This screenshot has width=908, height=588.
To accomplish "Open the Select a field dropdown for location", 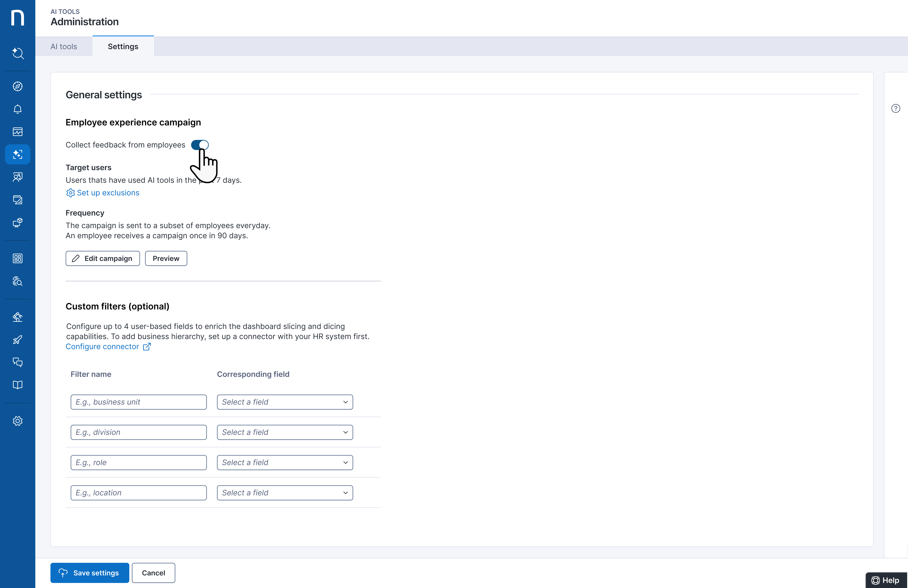I will [x=285, y=493].
